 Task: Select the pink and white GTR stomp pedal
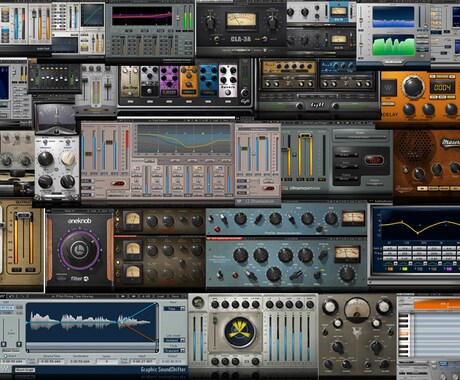[x=228, y=82]
